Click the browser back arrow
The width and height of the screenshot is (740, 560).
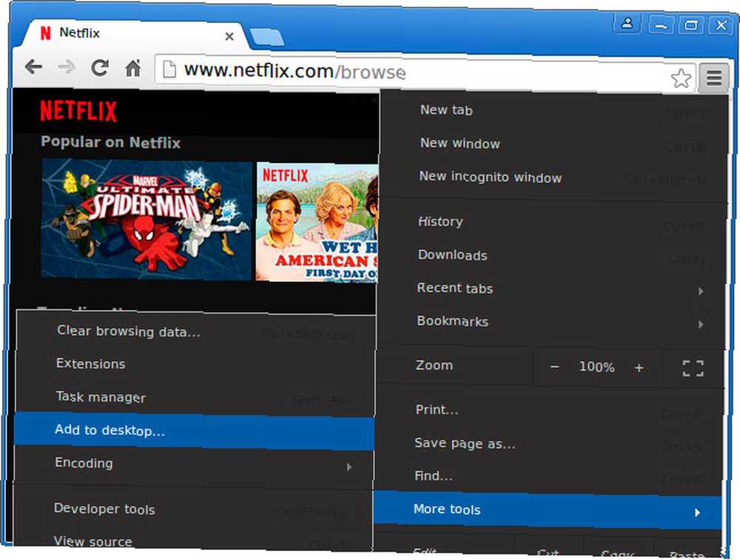coord(33,67)
